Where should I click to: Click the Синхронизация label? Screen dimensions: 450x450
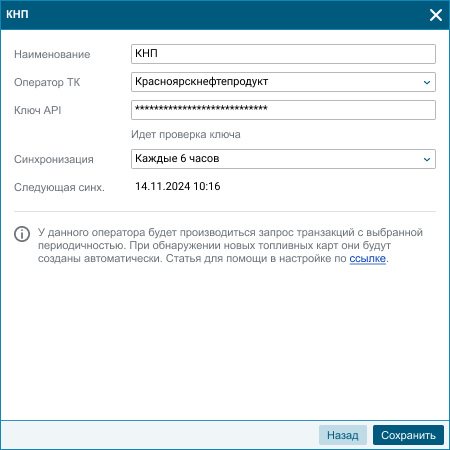point(54,159)
